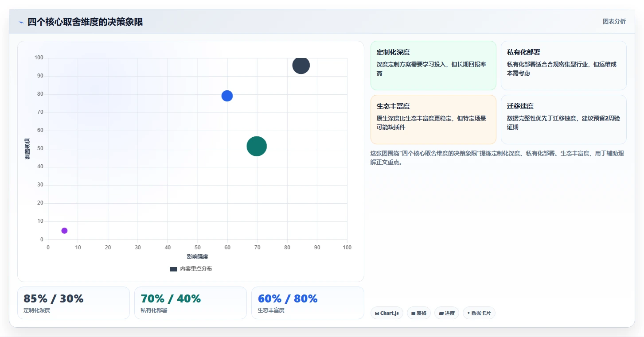This screenshot has width=644, height=337.
Task: Click the lightning icon beside the chart title
Action: pos(21,22)
